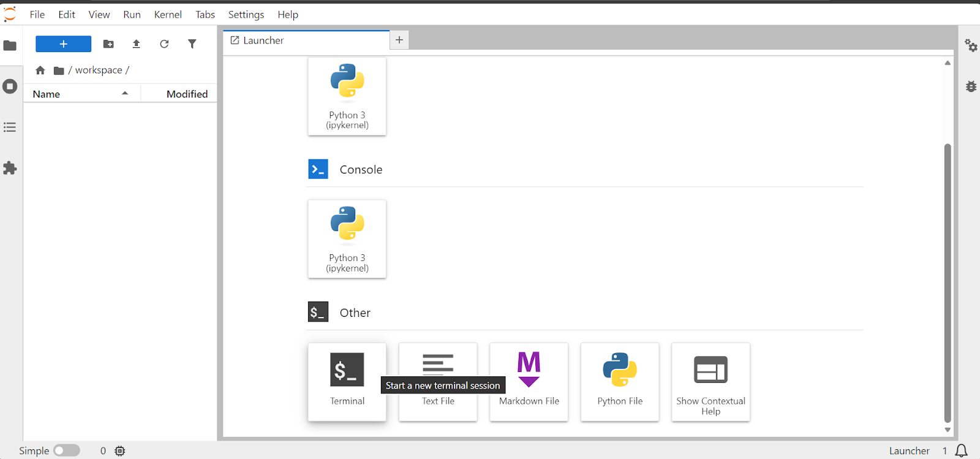Open the Kernel menu
Viewport: 980px width, 459px height.
tap(168, 15)
